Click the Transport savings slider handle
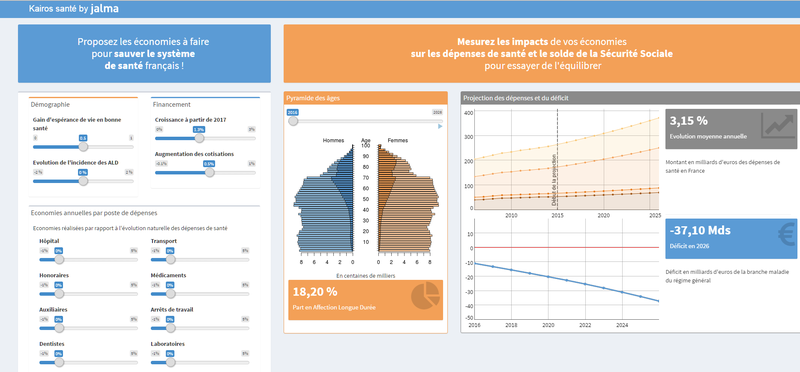This screenshot has width=800, height=372. (170, 259)
